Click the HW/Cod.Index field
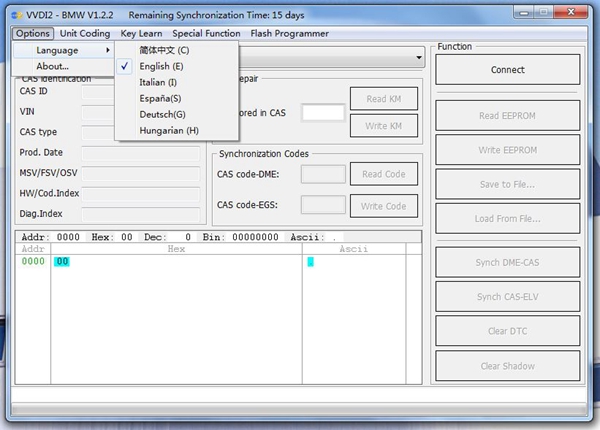 [141, 194]
